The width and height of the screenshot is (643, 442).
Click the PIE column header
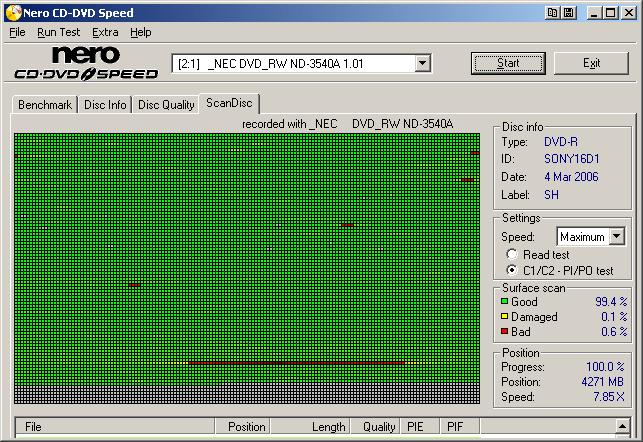tap(420, 426)
